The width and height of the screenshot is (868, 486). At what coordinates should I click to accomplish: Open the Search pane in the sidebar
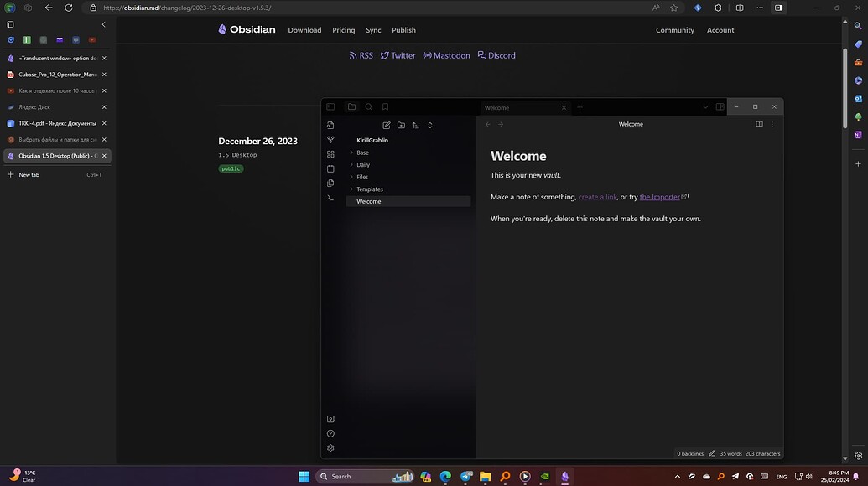click(x=368, y=106)
